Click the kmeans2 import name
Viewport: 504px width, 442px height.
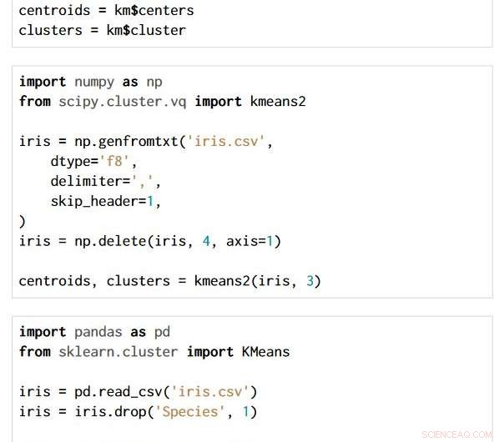click(x=278, y=102)
